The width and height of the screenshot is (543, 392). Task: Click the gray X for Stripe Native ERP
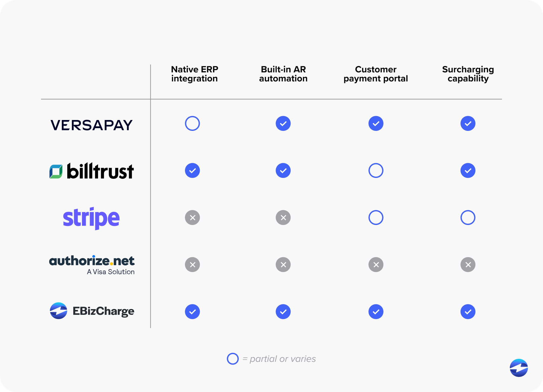(x=192, y=218)
